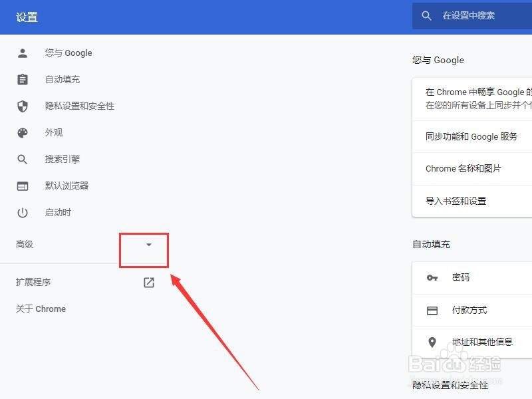Click the browser window icon for 默认浏览器
The height and width of the screenshot is (399, 532).
[x=23, y=186]
